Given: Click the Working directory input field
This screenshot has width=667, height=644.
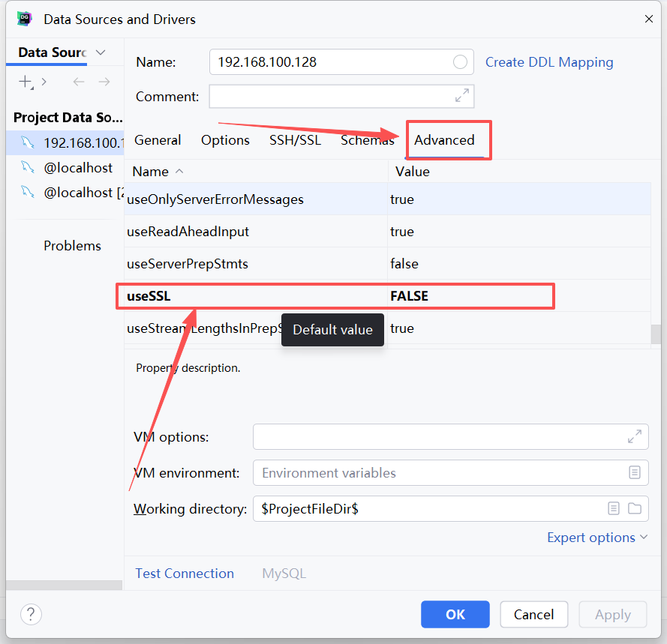Looking at the screenshot, I should (x=450, y=508).
